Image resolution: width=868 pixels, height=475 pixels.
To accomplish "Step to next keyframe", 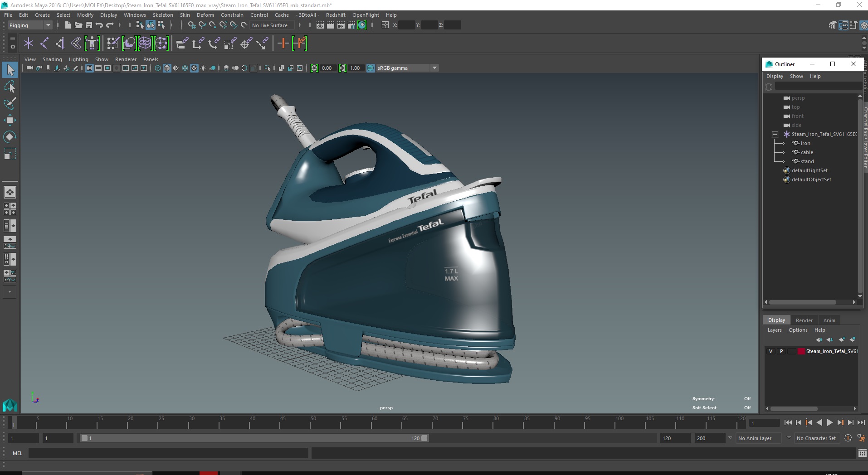I will pyautogui.click(x=840, y=422).
